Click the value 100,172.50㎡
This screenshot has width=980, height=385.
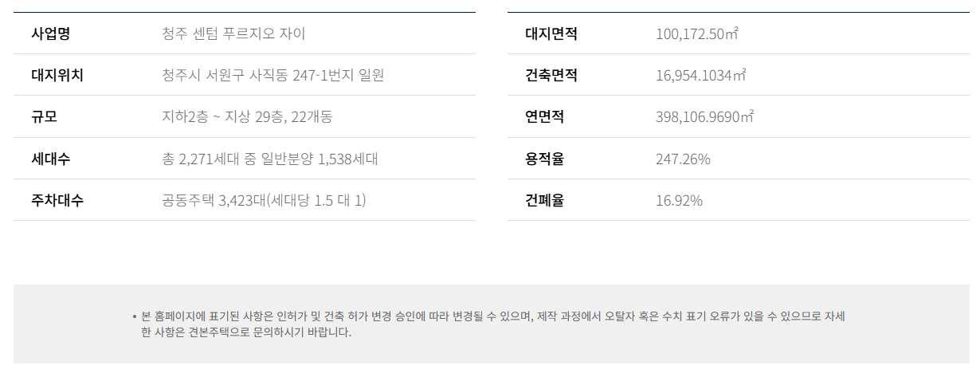[x=697, y=33]
